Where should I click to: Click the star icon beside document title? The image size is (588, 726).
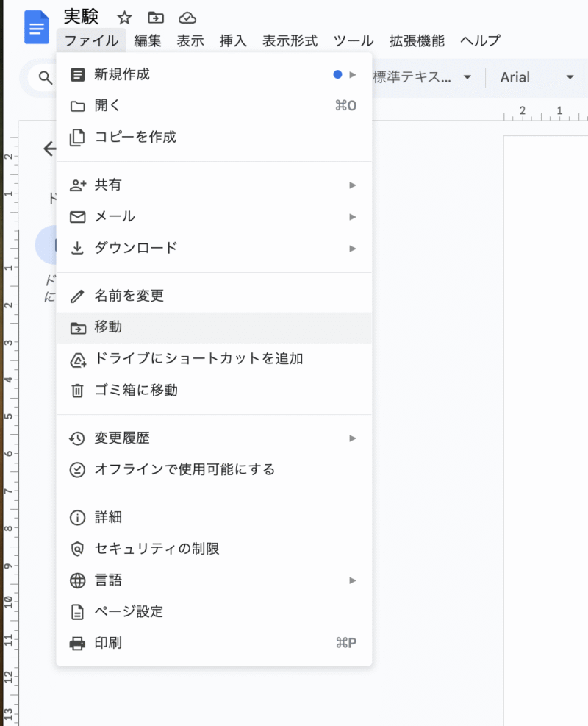[125, 18]
